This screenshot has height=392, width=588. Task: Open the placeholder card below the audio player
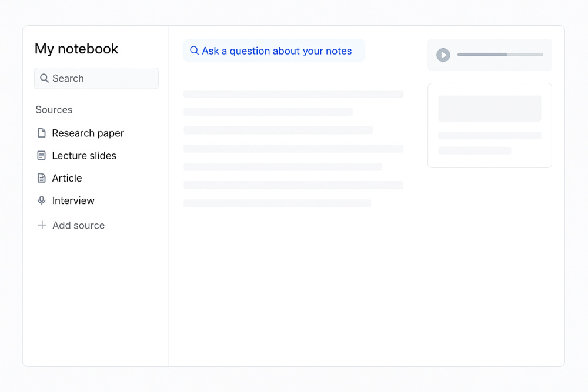click(x=489, y=125)
